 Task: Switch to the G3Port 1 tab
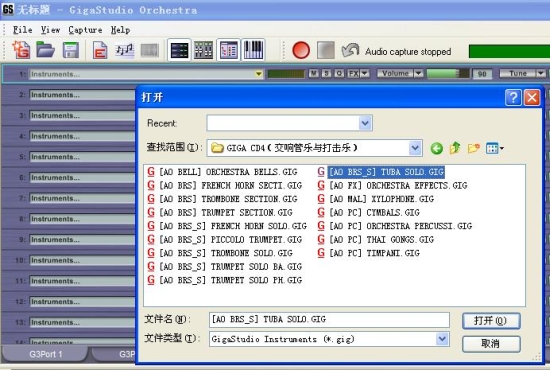pyautogui.click(x=45, y=354)
